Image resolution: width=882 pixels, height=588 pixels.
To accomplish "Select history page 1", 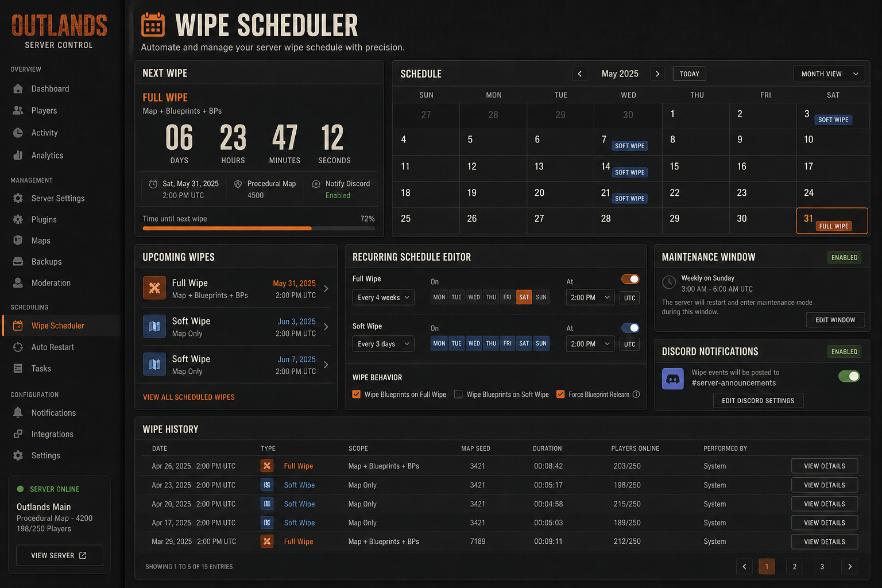I will pyautogui.click(x=767, y=567).
